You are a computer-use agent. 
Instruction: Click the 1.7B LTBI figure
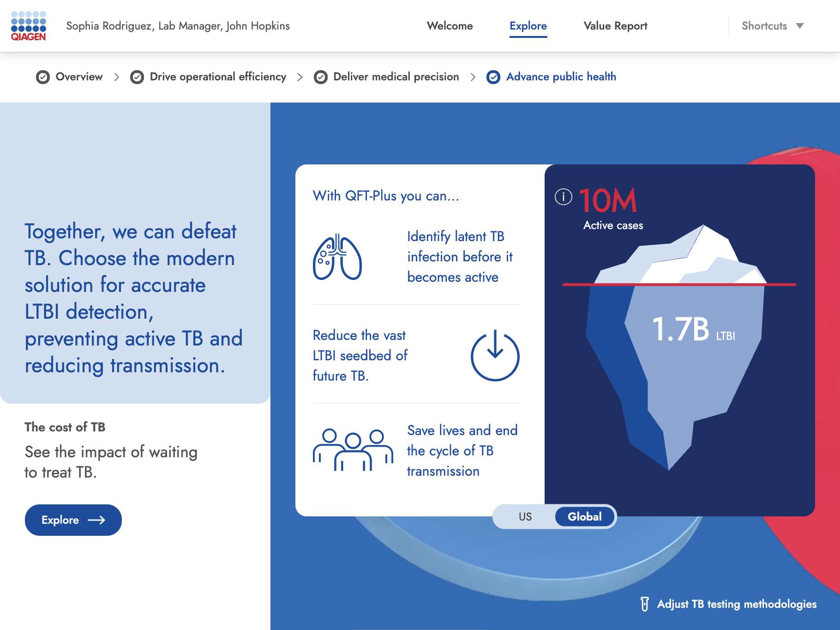click(693, 329)
